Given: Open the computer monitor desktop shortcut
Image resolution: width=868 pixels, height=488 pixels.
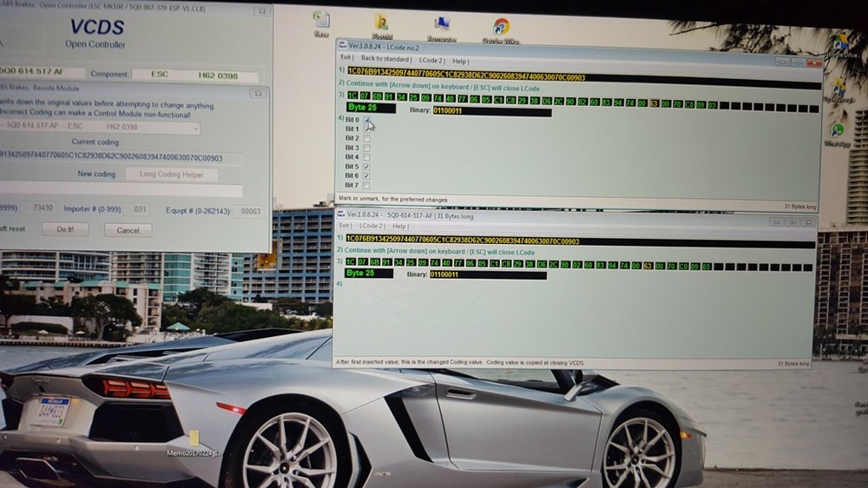Looking at the screenshot, I should (442, 24).
